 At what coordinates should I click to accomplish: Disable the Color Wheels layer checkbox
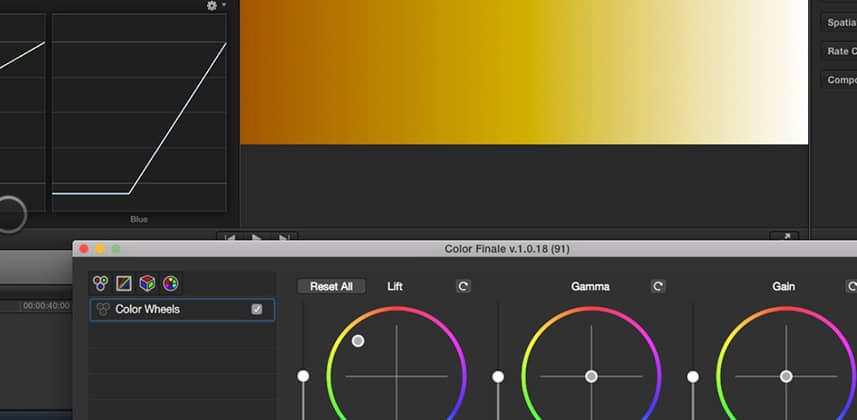(257, 310)
